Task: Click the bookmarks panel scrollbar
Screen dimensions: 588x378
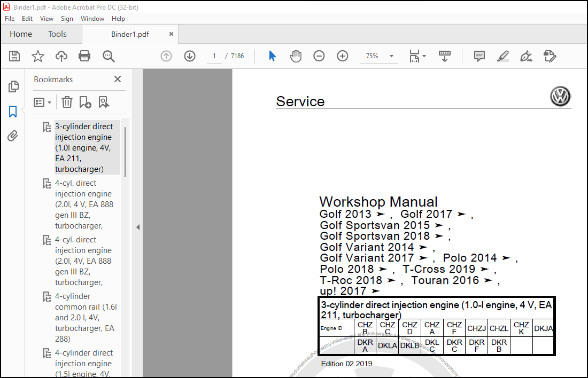Action: coord(125,152)
